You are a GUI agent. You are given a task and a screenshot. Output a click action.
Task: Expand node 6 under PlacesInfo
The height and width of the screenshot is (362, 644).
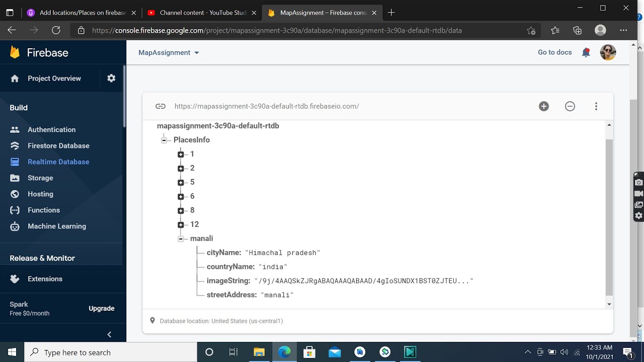click(181, 197)
